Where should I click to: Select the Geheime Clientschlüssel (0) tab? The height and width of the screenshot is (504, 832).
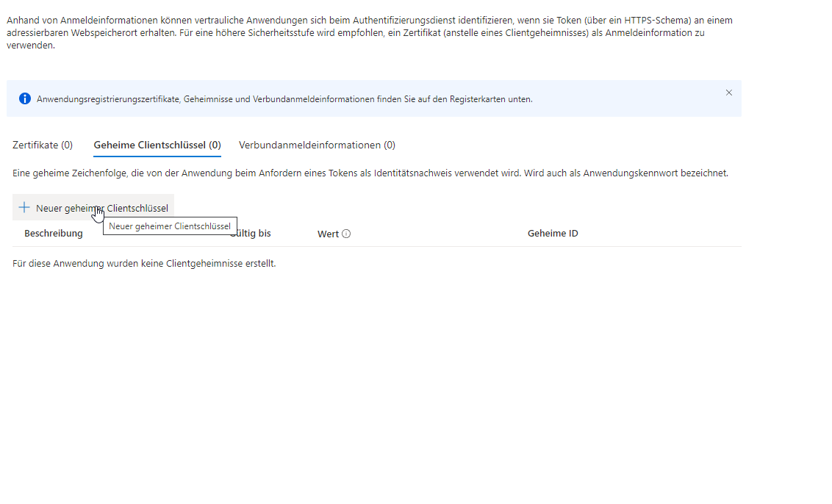click(157, 145)
